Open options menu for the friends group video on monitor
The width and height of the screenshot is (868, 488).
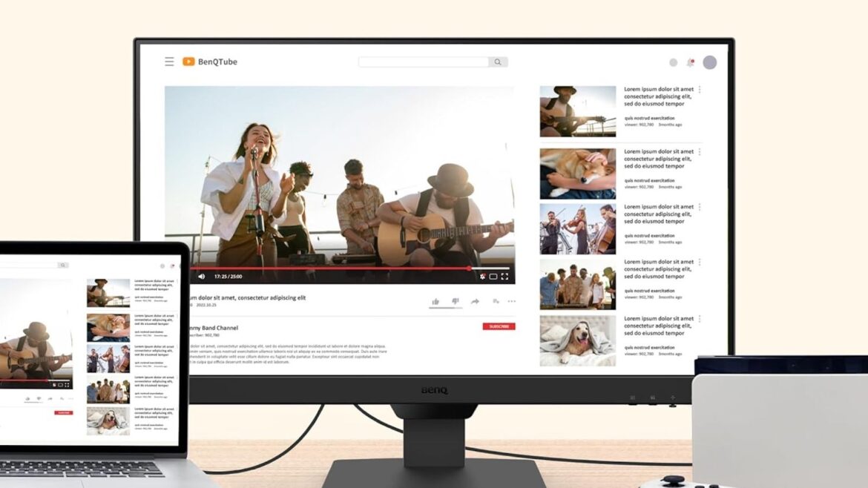pyautogui.click(x=700, y=263)
